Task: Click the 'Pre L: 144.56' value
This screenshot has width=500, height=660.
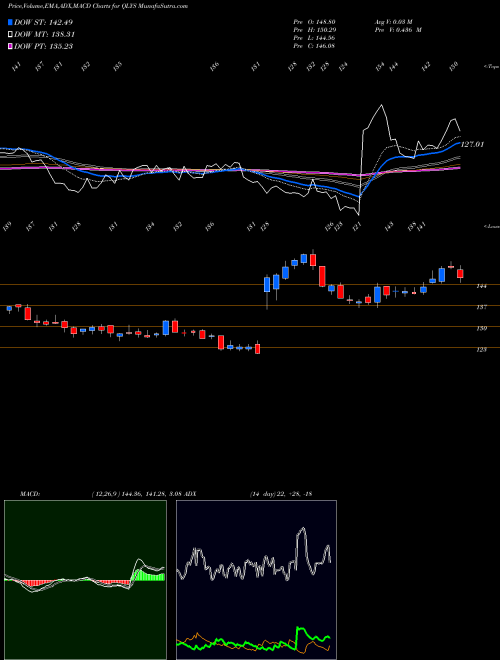Action: coord(314,38)
